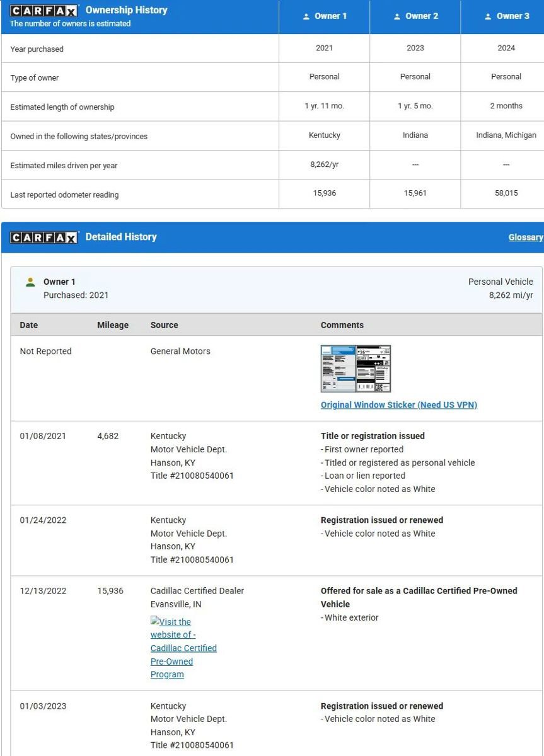This screenshot has width=544, height=756.
Task: Select the Owner 3 odometer reading 58,015
Action: point(506,193)
